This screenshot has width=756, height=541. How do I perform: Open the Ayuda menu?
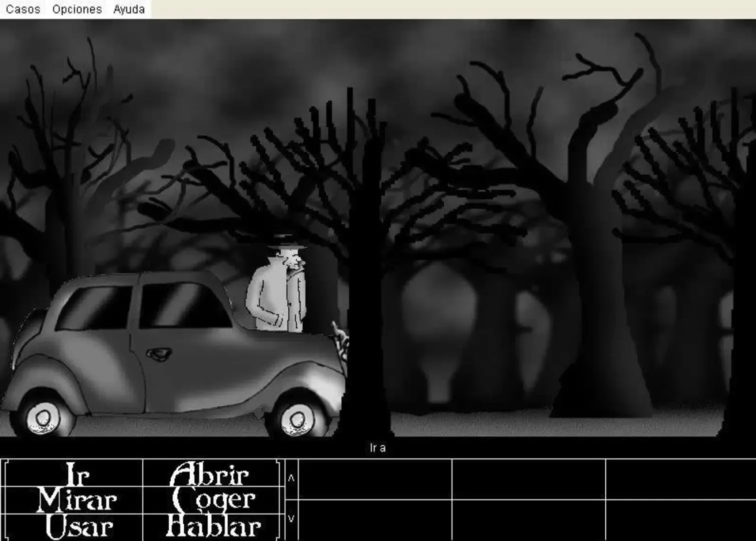129,9
